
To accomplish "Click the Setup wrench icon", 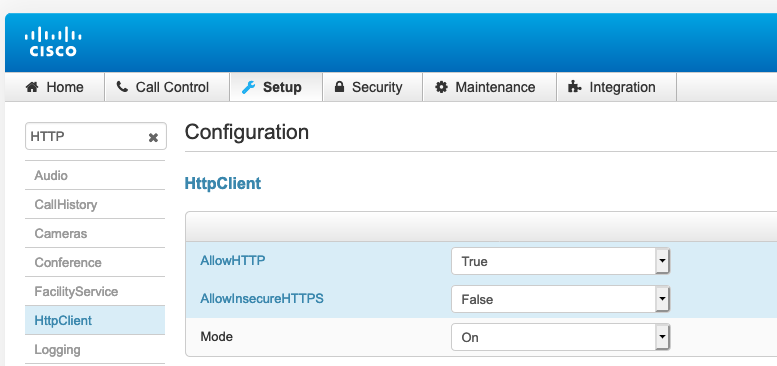I will coord(248,88).
